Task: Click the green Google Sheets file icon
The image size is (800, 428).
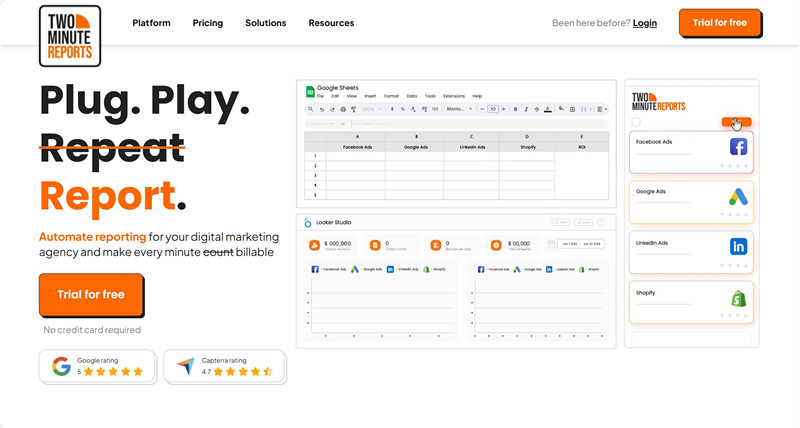Action: [x=310, y=92]
